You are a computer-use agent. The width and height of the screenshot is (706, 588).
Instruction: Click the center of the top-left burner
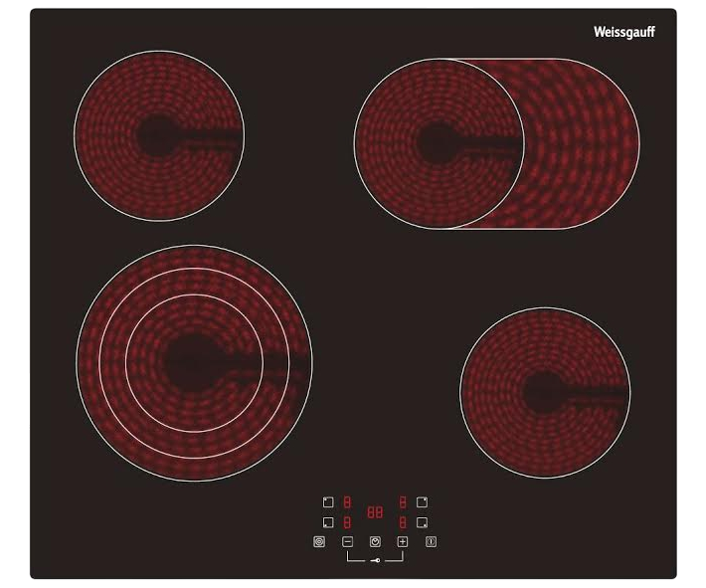[x=159, y=135]
